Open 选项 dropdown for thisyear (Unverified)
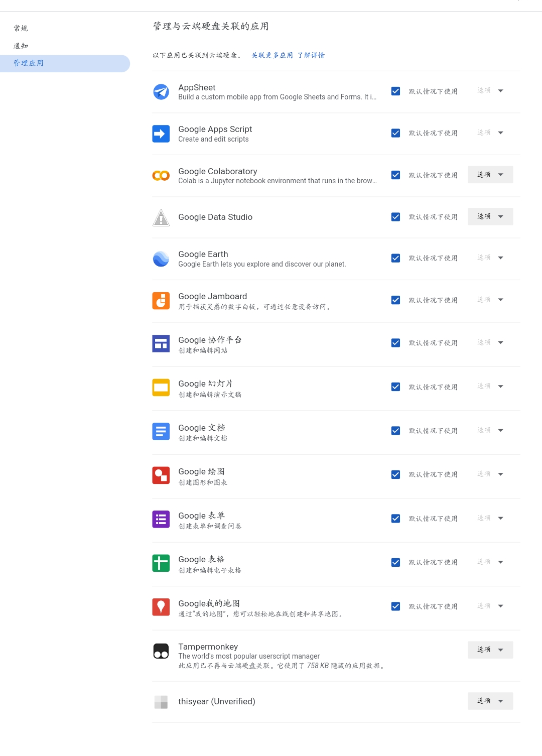Screen dimensions: 542x756 pyautogui.click(x=490, y=701)
